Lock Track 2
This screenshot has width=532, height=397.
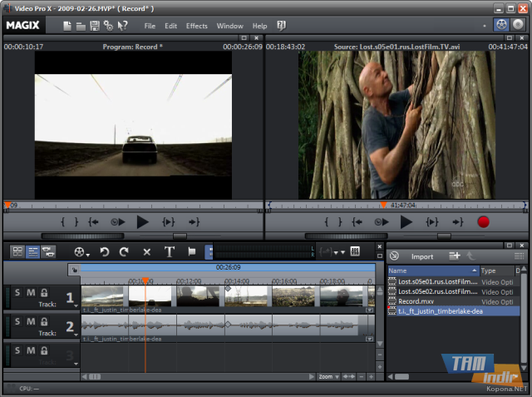tap(44, 321)
